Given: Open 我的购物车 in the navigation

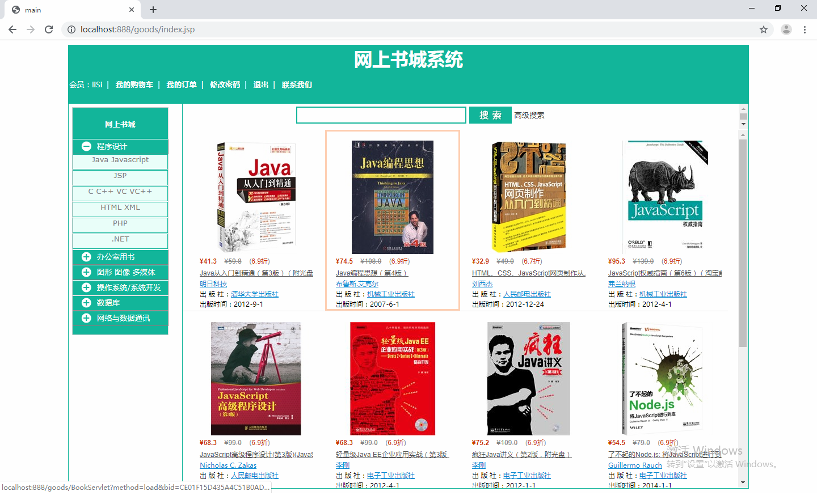Looking at the screenshot, I should tap(134, 84).
